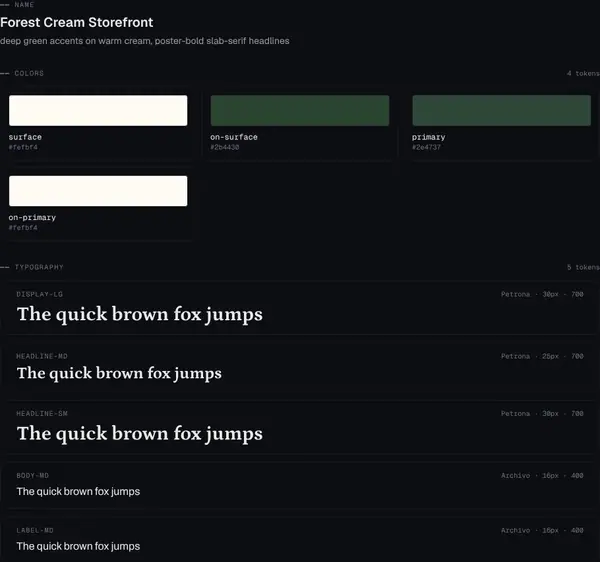
Task: Click the title 'Forest Cream Storefront'
Action: coord(77,22)
